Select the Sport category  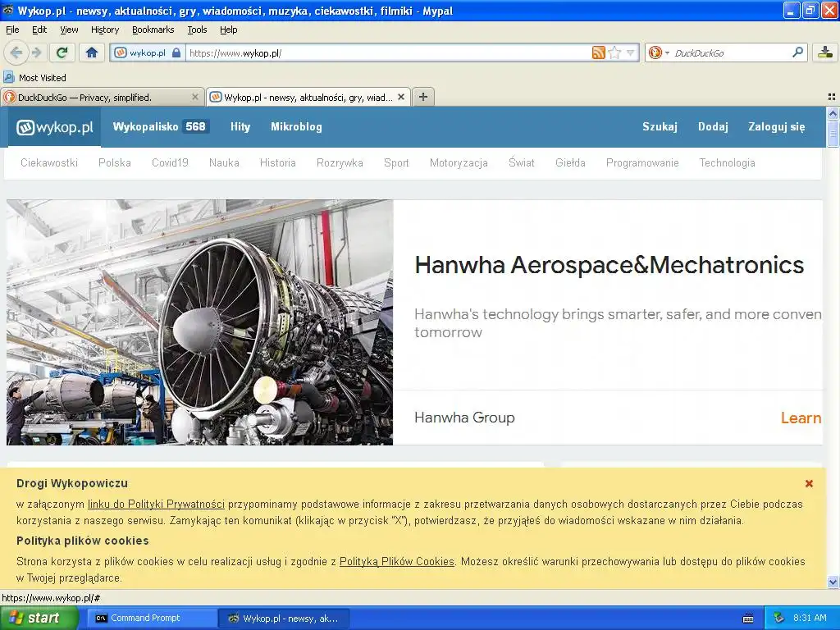point(396,163)
